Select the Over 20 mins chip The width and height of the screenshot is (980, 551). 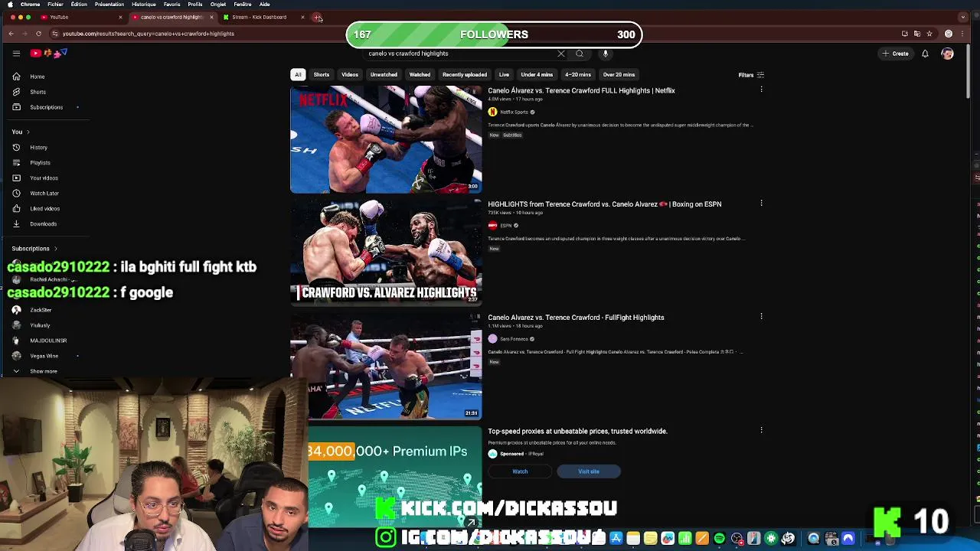pos(619,75)
